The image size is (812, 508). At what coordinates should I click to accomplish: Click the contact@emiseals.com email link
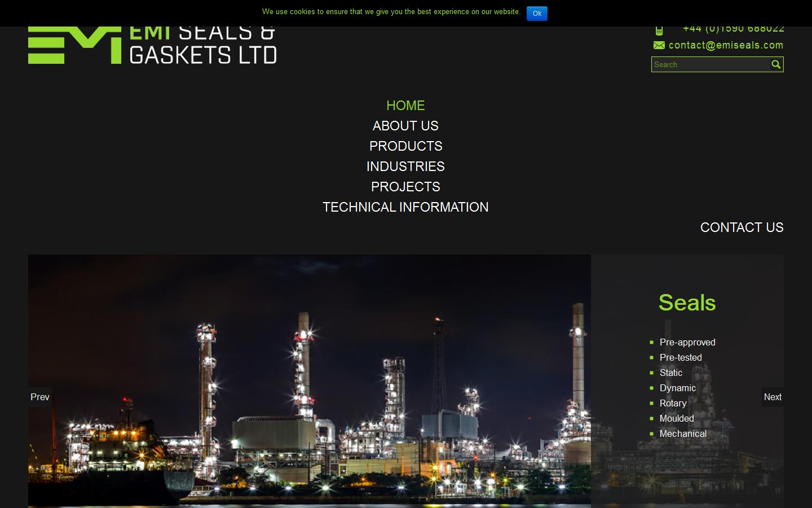726,45
